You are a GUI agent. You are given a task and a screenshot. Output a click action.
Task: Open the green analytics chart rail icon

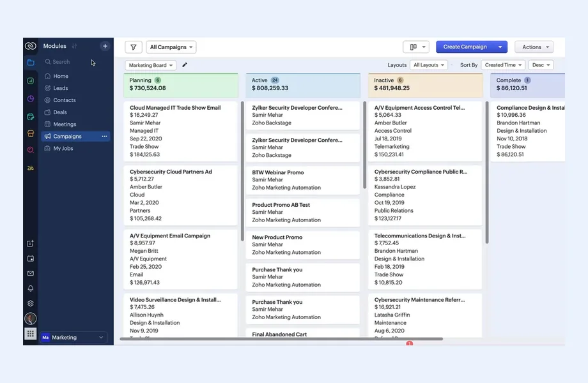[31, 80]
